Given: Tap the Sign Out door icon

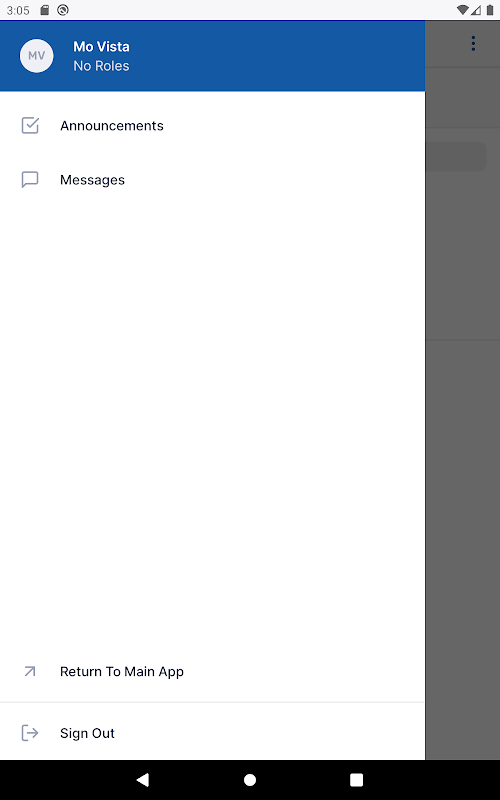Looking at the screenshot, I should [x=30, y=733].
